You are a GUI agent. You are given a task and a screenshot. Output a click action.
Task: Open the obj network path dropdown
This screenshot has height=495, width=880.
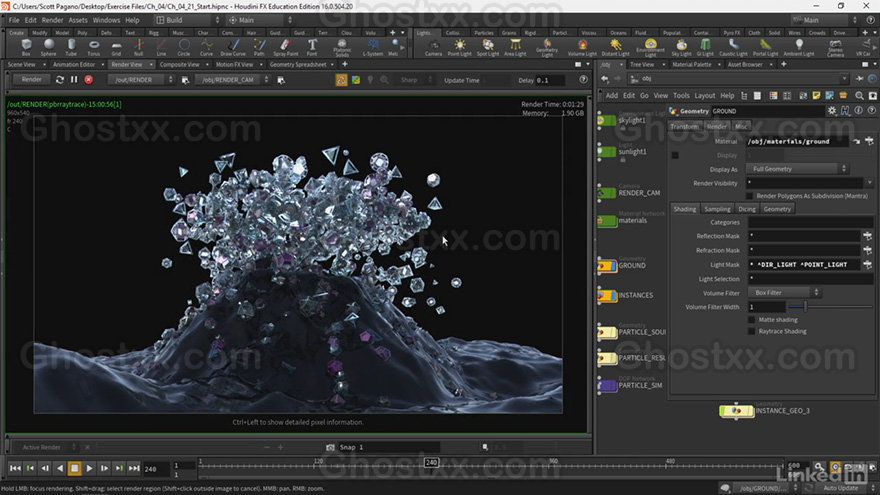point(844,79)
